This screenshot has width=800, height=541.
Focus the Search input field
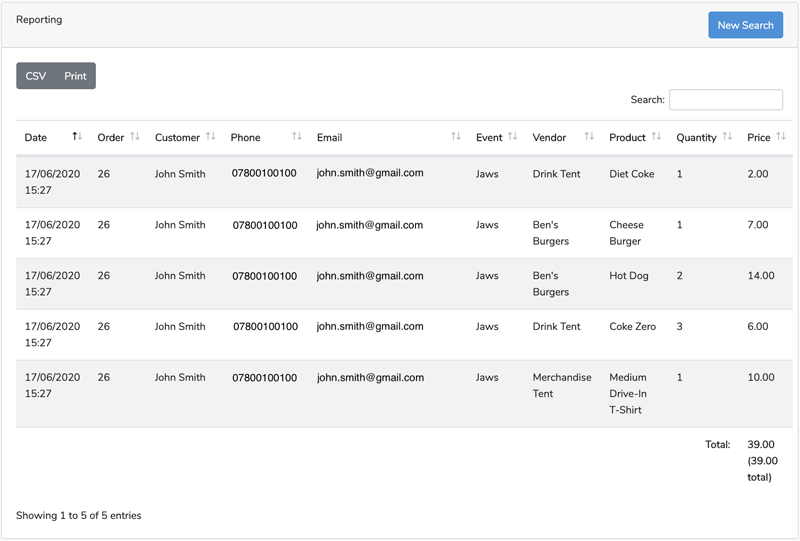(x=726, y=100)
